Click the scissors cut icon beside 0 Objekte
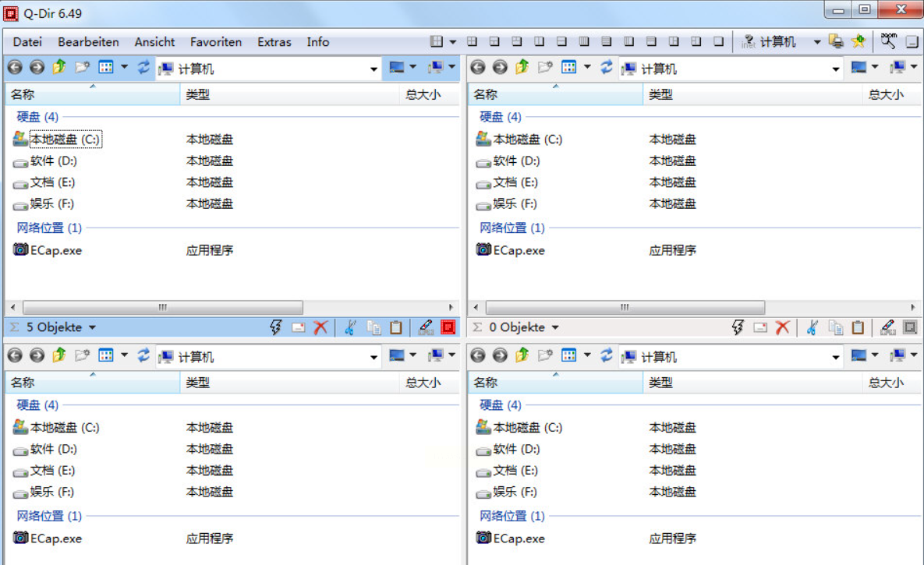Viewport: 924px width, 565px height. 812,327
